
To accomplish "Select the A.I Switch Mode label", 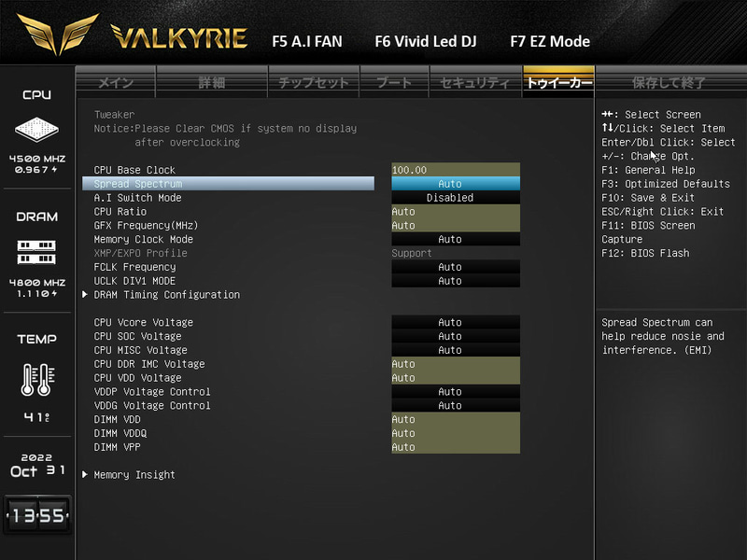I will tap(137, 198).
